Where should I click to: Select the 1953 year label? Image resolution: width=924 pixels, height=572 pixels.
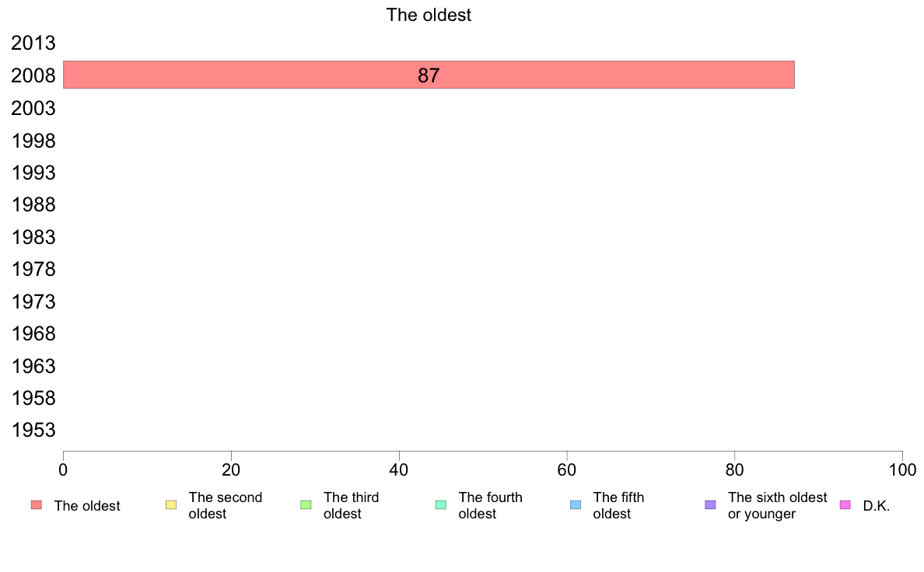point(33,430)
